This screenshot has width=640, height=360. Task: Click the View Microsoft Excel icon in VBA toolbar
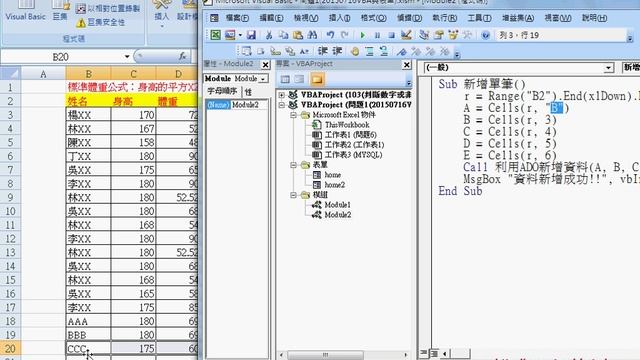click(x=215, y=35)
